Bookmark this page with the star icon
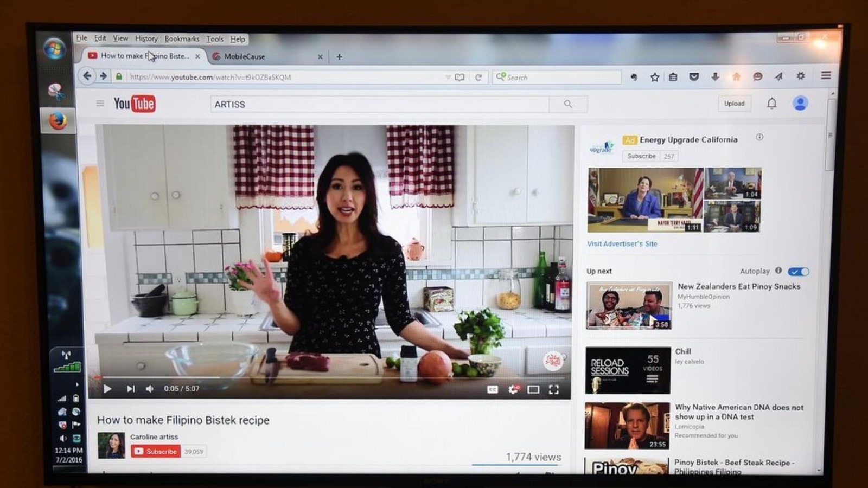 [655, 77]
